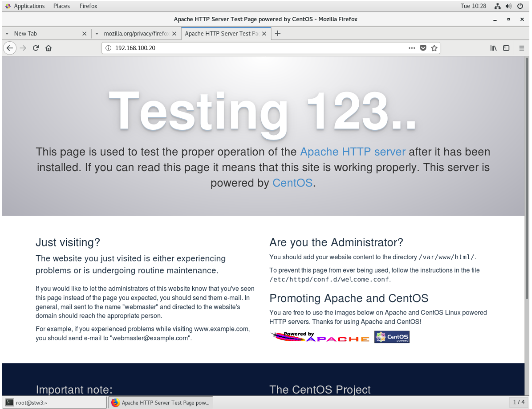Click the /etc/httpd/conf.d/welcome.conf path text
The height and width of the screenshot is (409, 532).
point(330,280)
